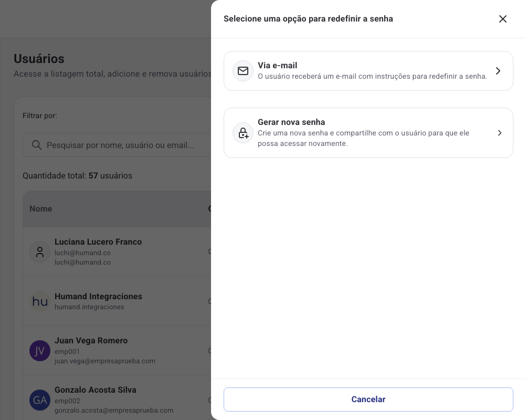Click the O usuário receberá um e-mail description
This screenshot has height=420, width=526.
pyautogui.click(x=372, y=76)
